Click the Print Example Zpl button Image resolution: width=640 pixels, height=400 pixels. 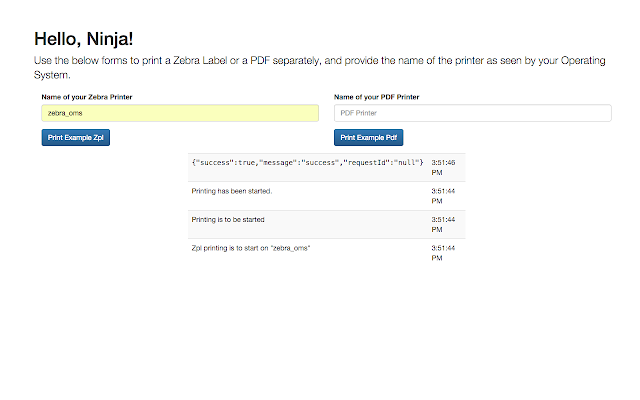coord(76,138)
